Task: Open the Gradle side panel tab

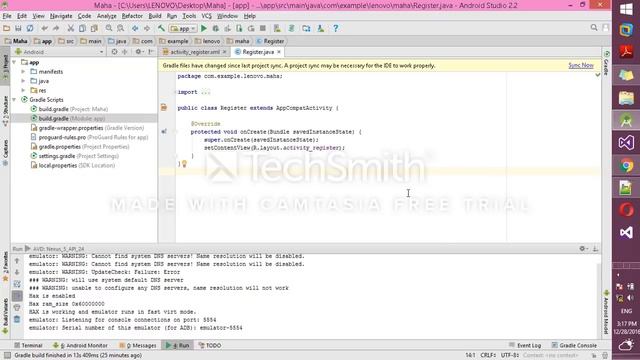Action: (x=606, y=64)
